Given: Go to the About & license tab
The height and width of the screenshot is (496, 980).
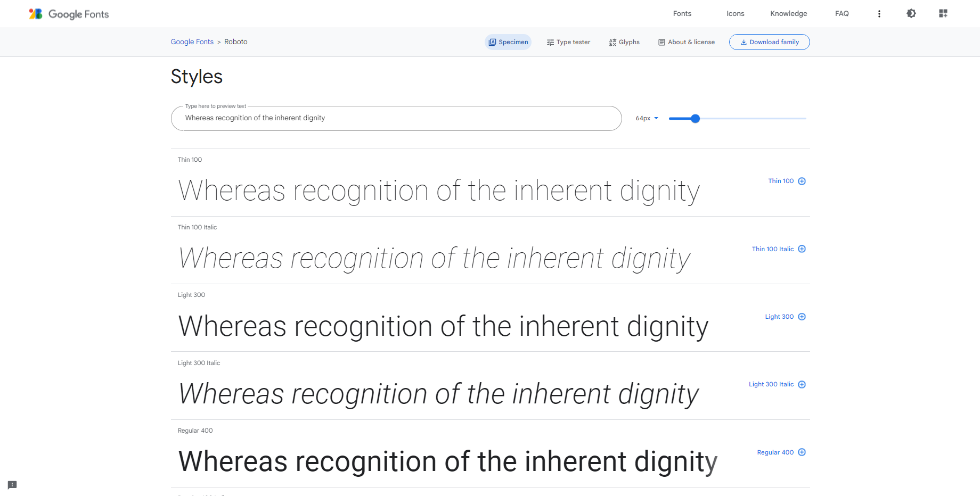Looking at the screenshot, I should tap(687, 42).
